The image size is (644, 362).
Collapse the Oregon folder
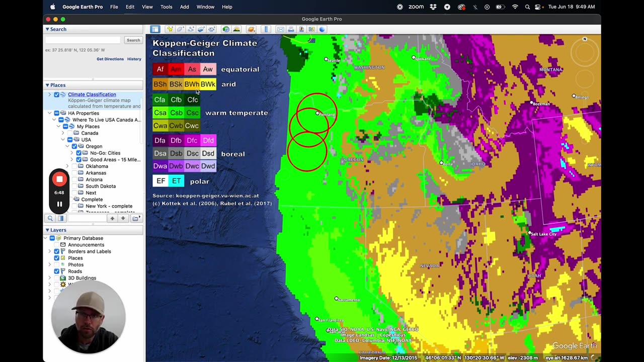pos(67,146)
